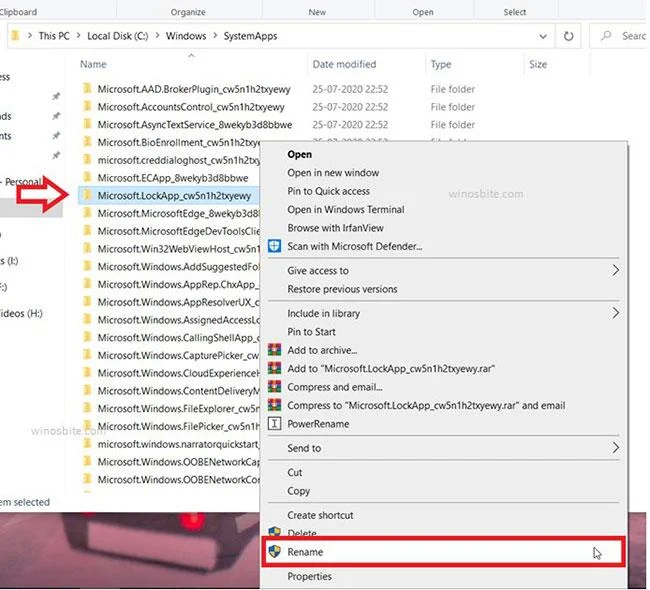Click This PC in the breadcrumb
650x590 pixels.
(54, 36)
